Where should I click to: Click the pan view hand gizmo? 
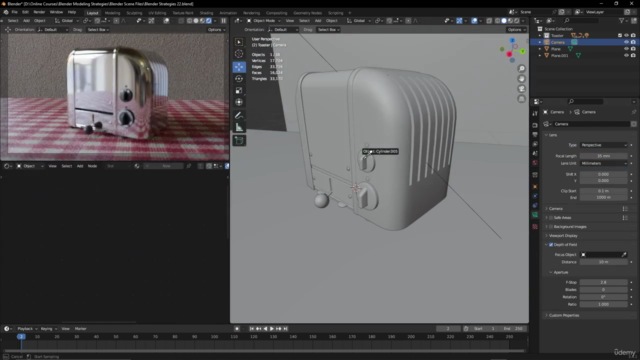pyautogui.click(x=522, y=79)
